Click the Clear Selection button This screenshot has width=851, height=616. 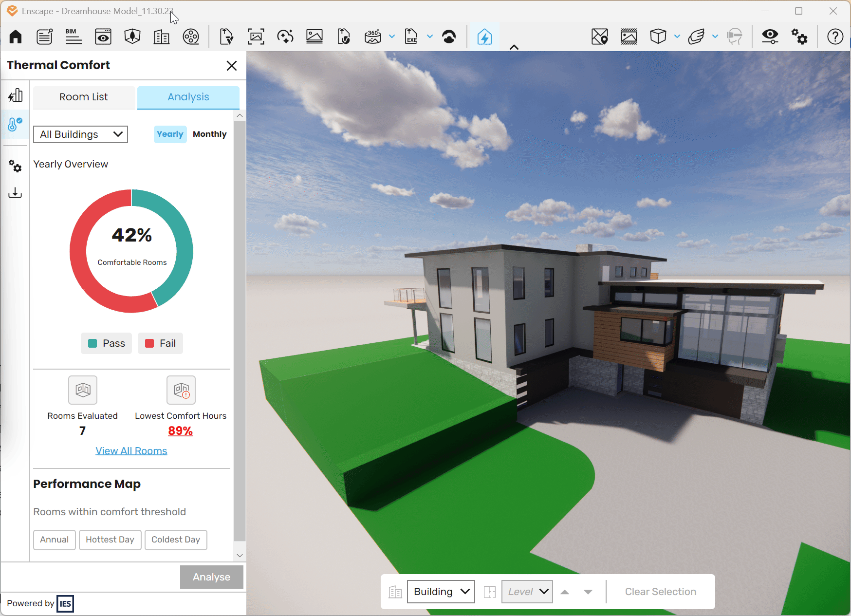point(661,592)
